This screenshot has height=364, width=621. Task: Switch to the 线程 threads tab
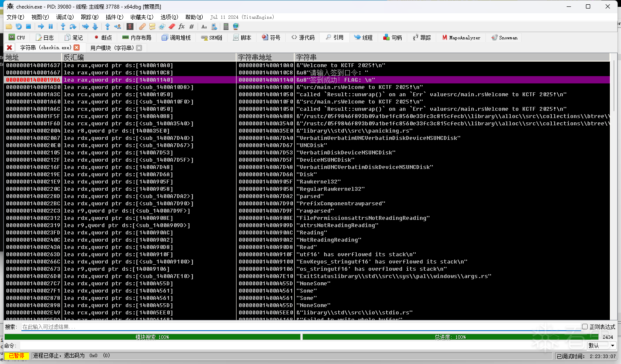pyautogui.click(x=364, y=38)
